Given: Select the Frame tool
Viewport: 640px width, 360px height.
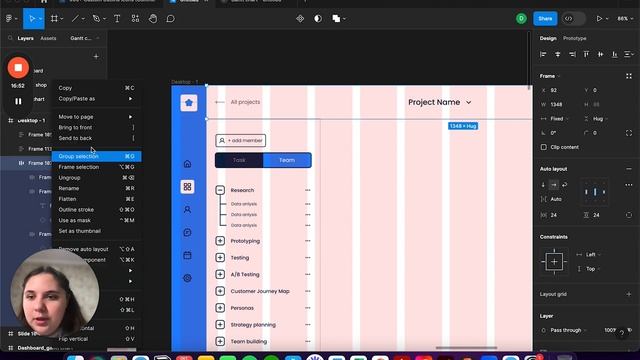Looking at the screenshot, I should (x=54, y=19).
